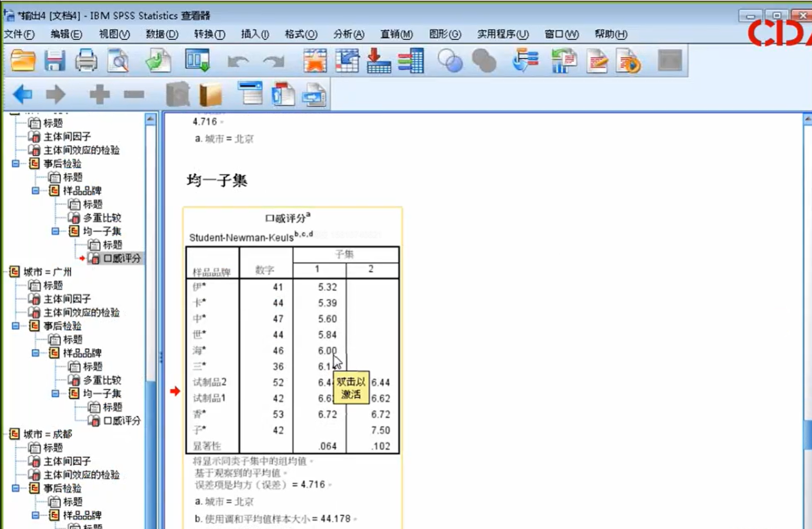
Task: Collapse the 事后检验 node under 城市 = 成都
Action: pyautogui.click(x=16, y=488)
